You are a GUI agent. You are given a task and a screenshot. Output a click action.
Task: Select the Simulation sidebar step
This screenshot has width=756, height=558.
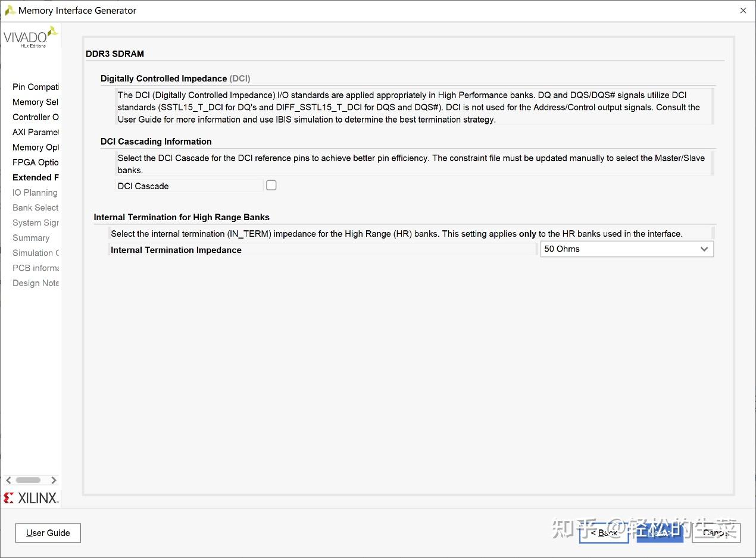click(x=36, y=253)
